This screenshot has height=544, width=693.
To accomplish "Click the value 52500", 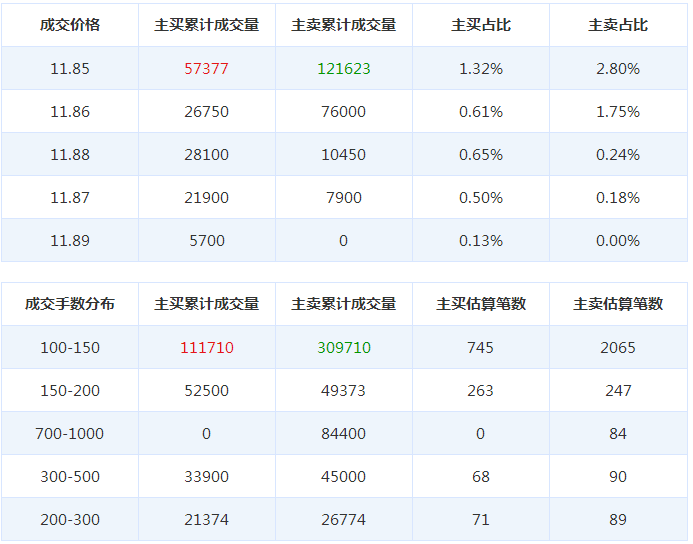I will [206, 391].
